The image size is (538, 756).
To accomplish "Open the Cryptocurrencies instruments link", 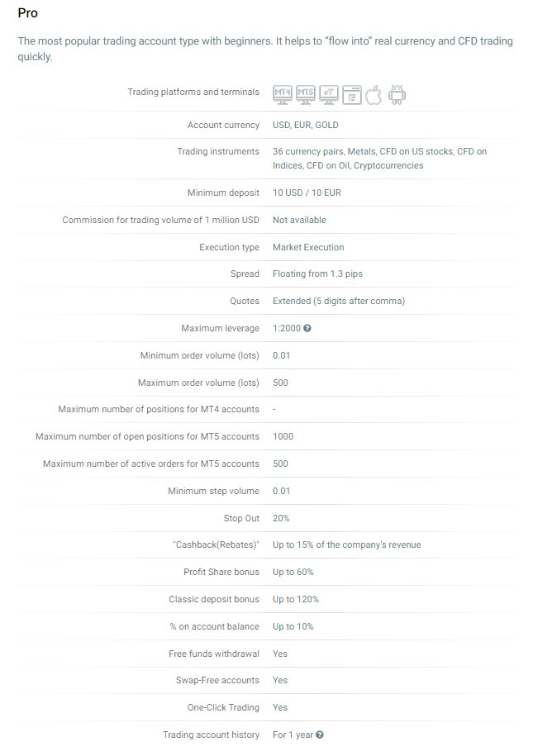I will pyautogui.click(x=388, y=165).
